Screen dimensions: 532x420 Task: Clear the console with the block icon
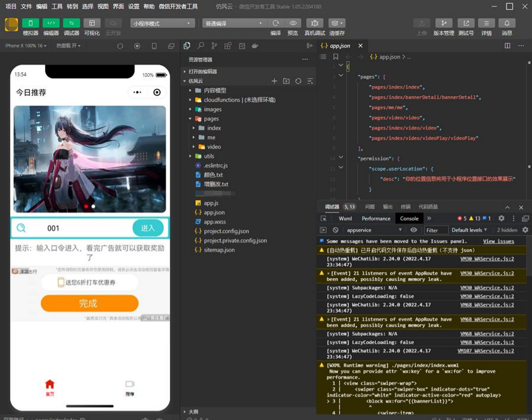pyautogui.click(x=336, y=230)
